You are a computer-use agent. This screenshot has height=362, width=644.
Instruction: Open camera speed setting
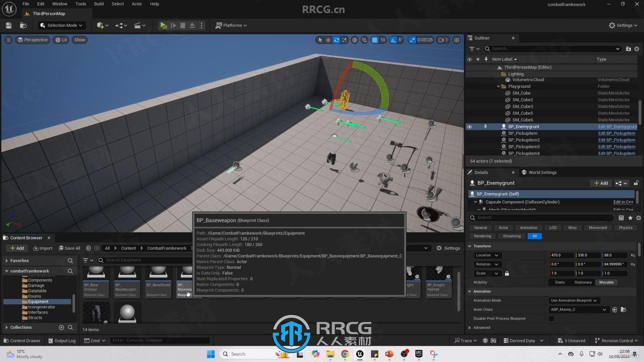coord(442,40)
